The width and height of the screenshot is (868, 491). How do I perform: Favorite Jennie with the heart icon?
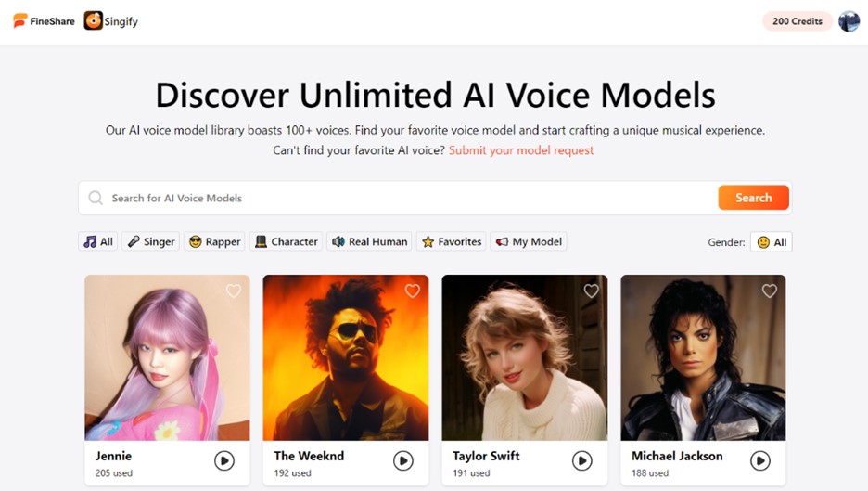pos(234,291)
